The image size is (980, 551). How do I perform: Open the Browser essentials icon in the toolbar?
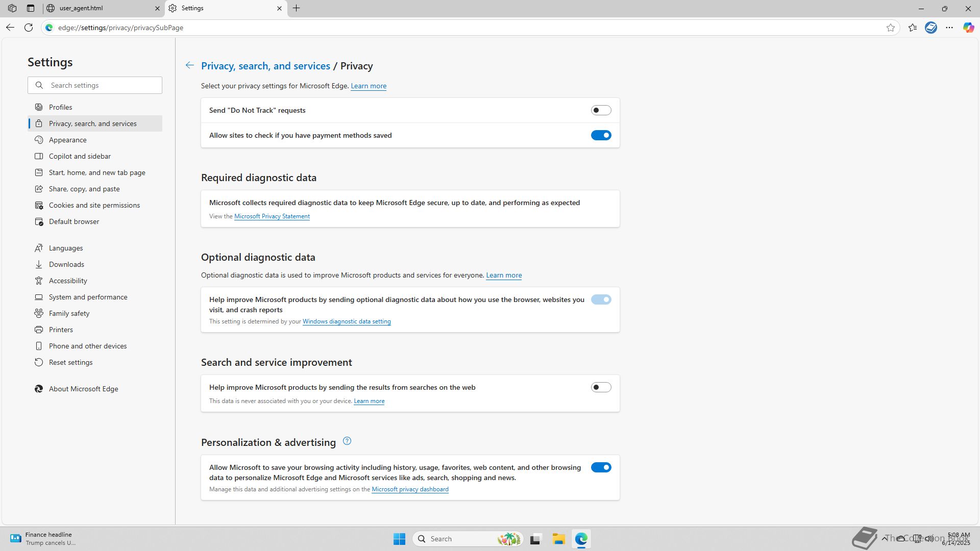(931, 28)
